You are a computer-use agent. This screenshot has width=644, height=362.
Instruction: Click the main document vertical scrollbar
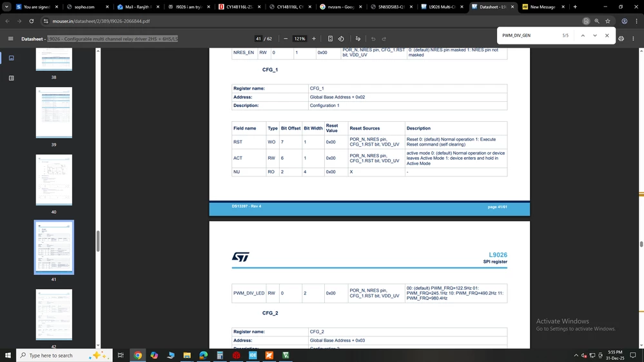[641, 244]
